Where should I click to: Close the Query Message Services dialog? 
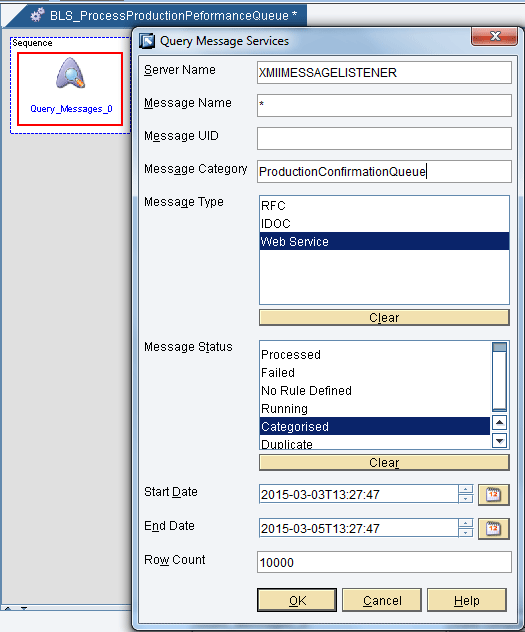tap(494, 36)
